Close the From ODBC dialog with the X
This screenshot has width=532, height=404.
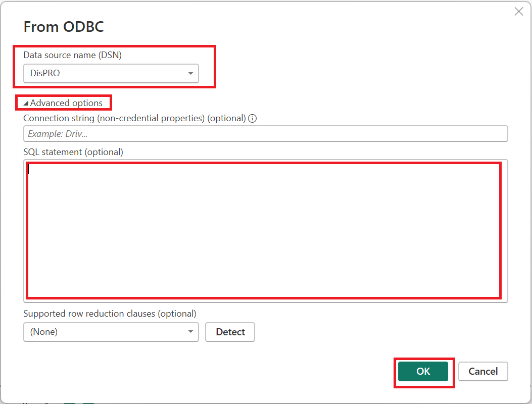point(518,11)
